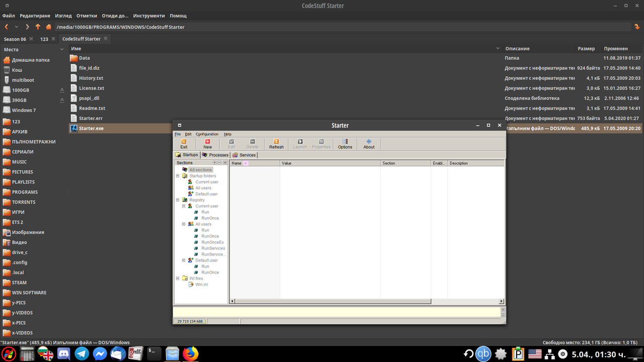Collapse all sections with the minus button
Image resolution: width=644 pixels, height=362 pixels.
click(x=219, y=163)
